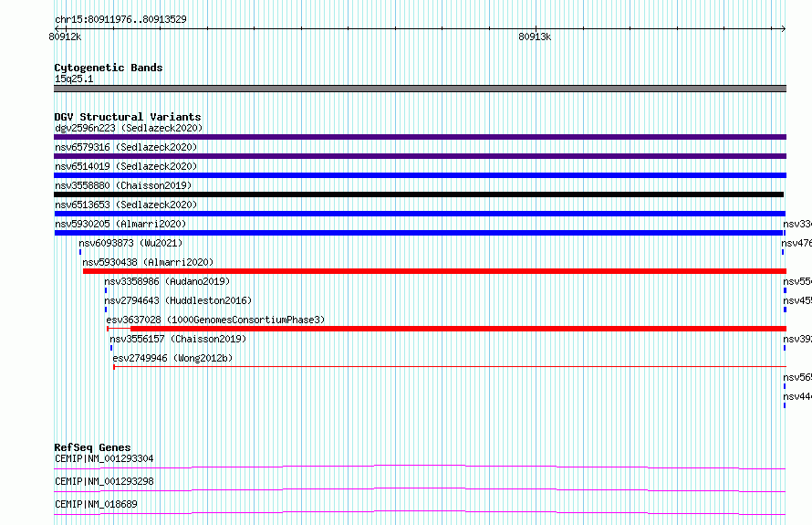
Task: Select the nsv3556157 (Chaisson2019) label
Action: 178,339
